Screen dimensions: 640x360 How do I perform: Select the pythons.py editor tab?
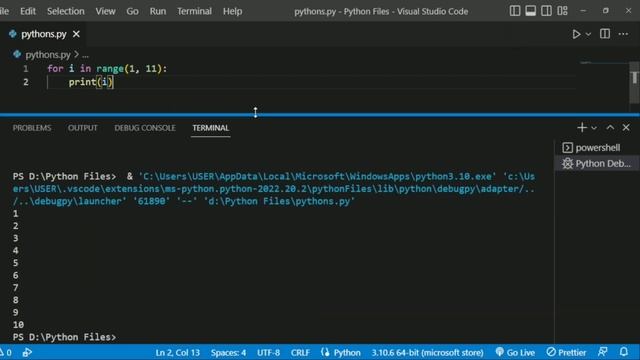tap(44, 34)
